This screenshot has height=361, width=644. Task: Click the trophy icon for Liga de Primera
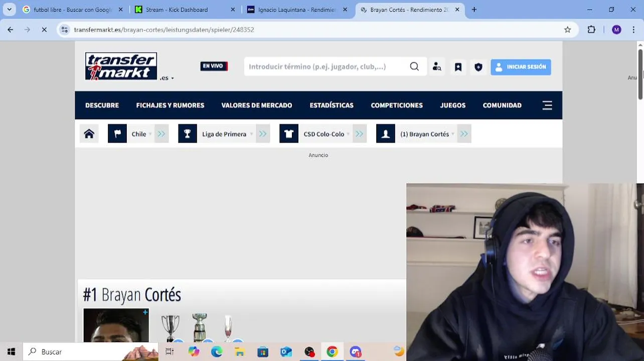[188, 134]
